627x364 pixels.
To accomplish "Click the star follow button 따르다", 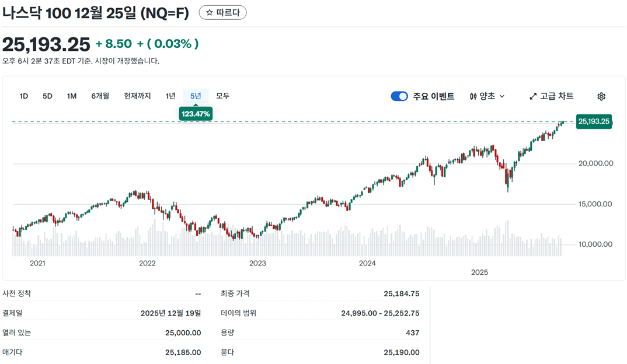I will pyautogui.click(x=223, y=13).
